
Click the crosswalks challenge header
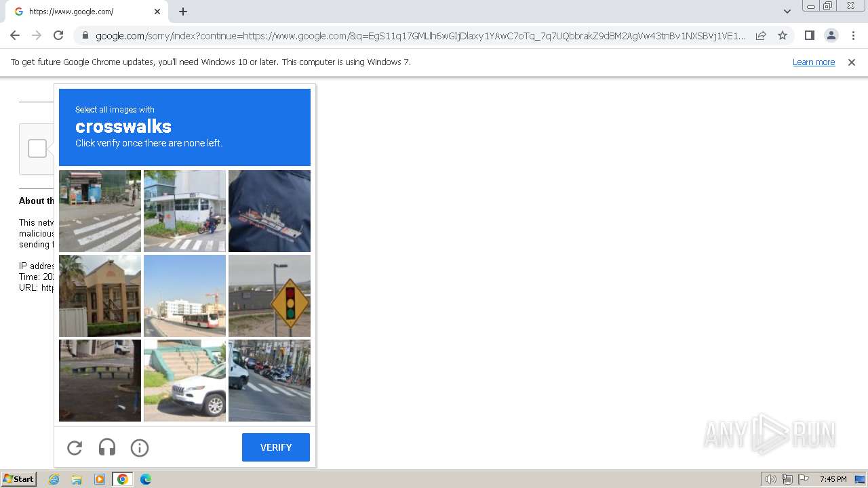(x=184, y=127)
